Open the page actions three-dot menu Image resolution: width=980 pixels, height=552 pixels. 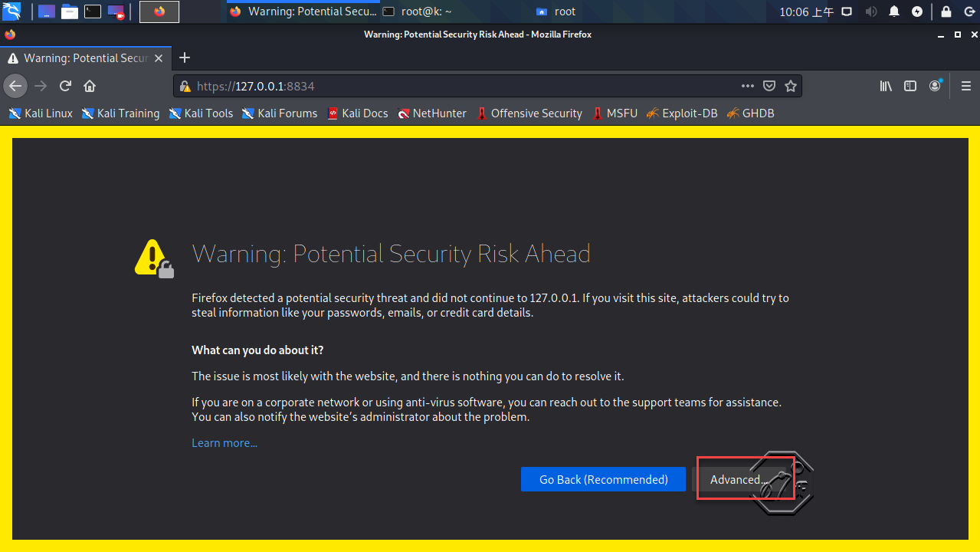pos(748,86)
